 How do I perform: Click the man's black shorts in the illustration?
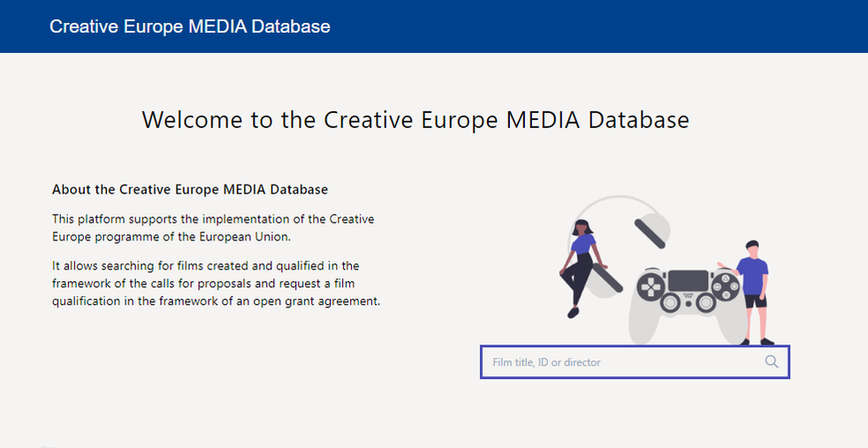point(754,301)
